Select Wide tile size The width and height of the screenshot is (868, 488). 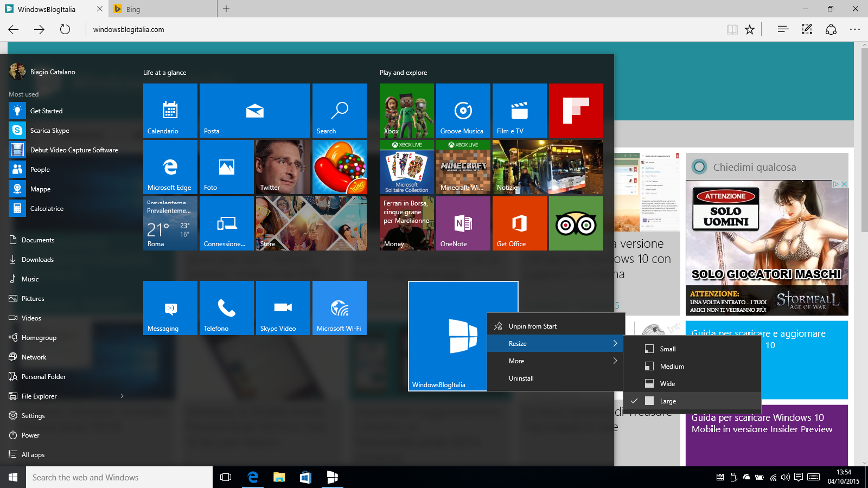pos(692,384)
